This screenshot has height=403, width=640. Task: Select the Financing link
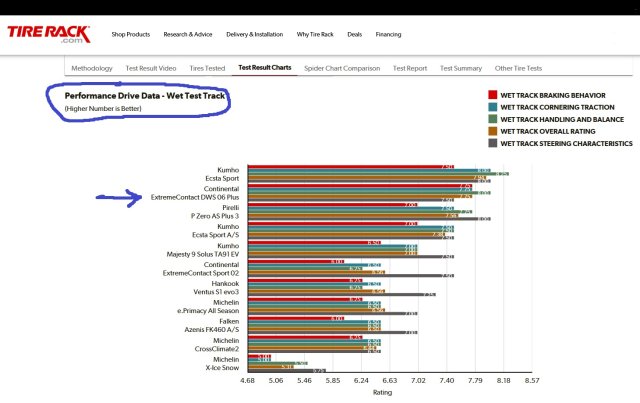click(388, 34)
